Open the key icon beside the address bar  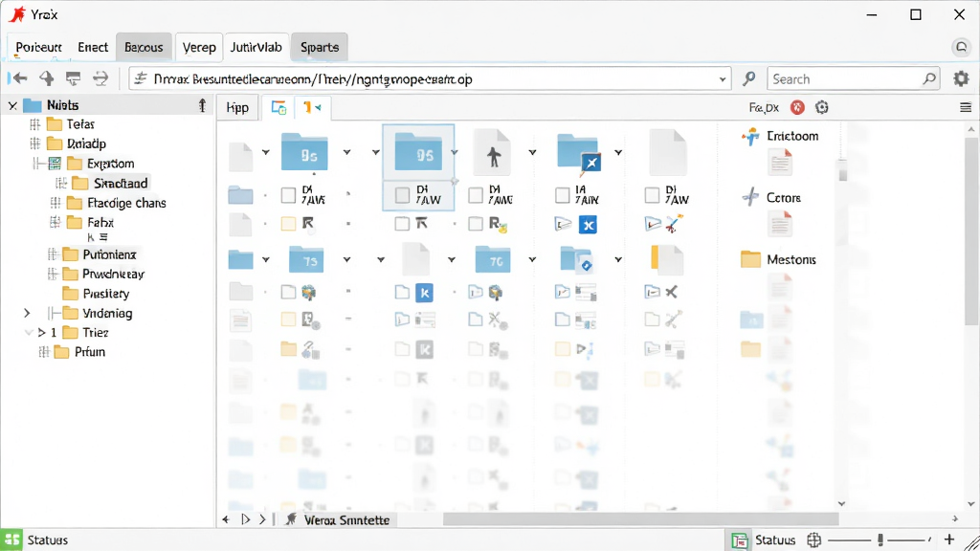[x=748, y=78]
